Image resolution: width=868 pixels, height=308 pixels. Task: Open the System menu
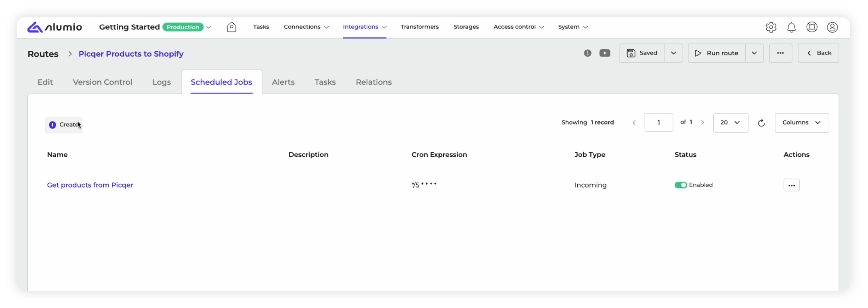click(572, 27)
